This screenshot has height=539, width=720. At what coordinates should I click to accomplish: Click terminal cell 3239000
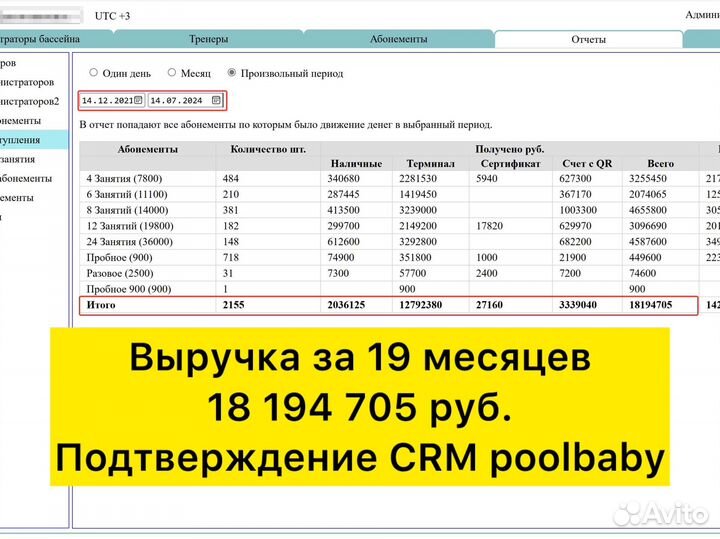tap(418, 210)
